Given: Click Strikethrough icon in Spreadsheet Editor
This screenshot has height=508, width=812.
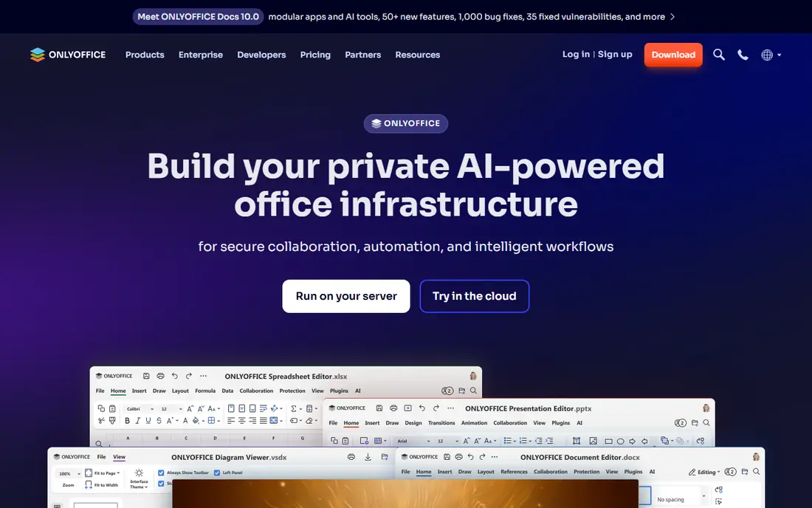Looking at the screenshot, I should pyautogui.click(x=159, y=420).
